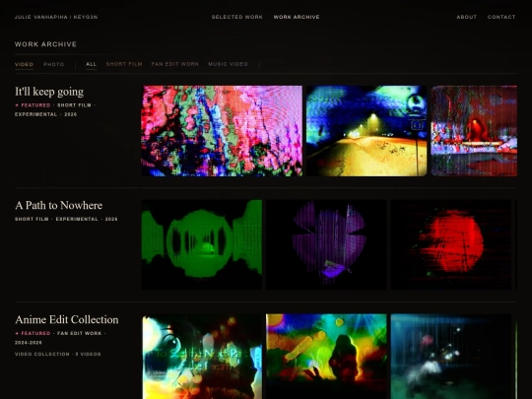
Task: Open the colorful silhouette thumbnail in Anime Edit Collection
Action: tap(326, 357)
